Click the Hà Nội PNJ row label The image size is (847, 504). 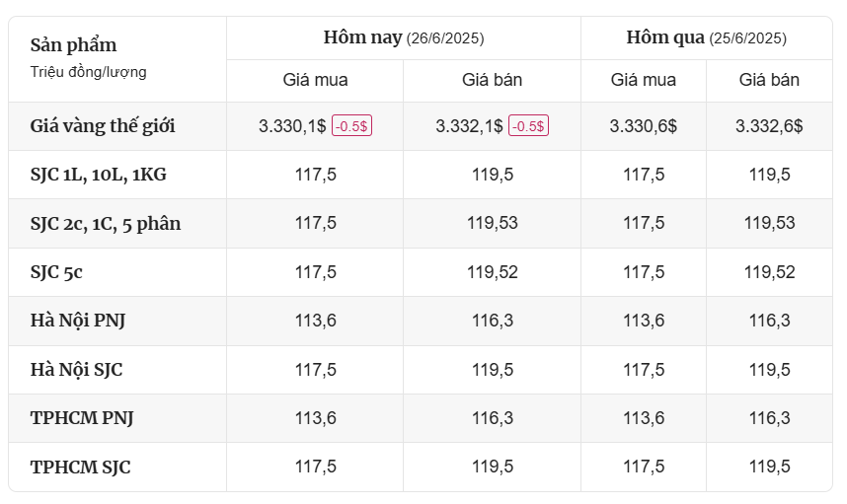click(78, 321)
